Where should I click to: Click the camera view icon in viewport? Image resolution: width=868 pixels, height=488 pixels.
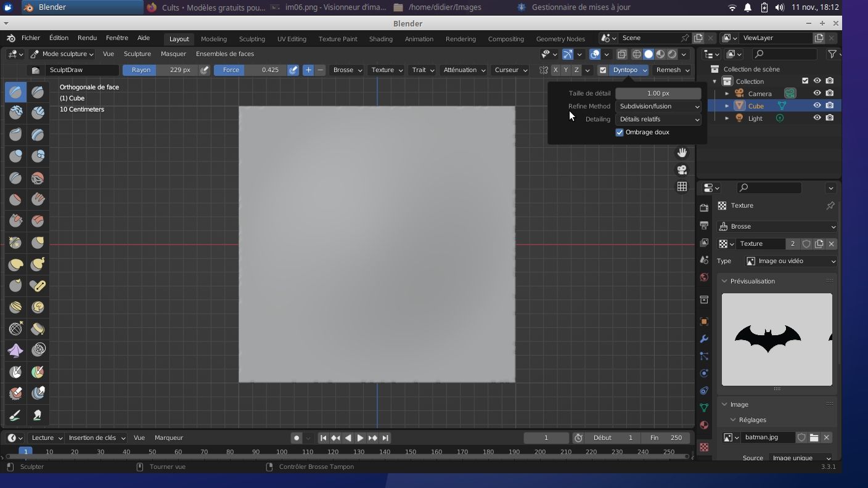pos(682,169)
